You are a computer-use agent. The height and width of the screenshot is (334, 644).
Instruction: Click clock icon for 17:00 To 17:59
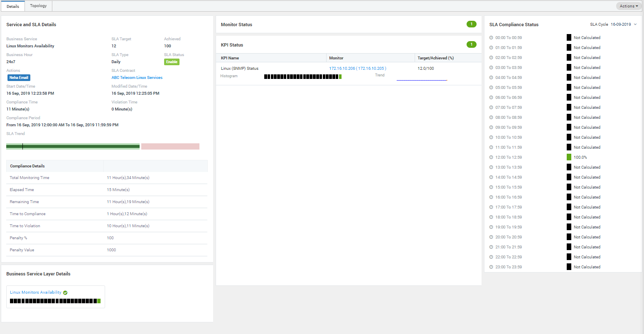(491, 207)
